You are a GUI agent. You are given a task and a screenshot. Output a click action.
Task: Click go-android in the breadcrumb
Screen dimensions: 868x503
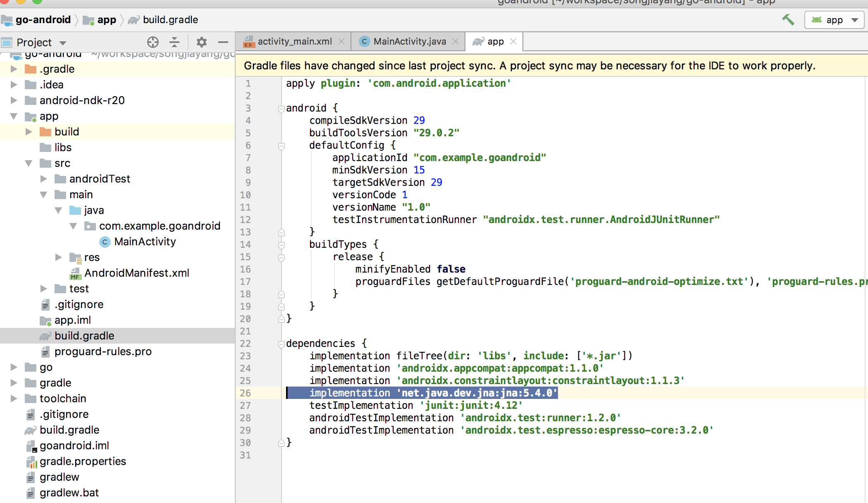36,19
